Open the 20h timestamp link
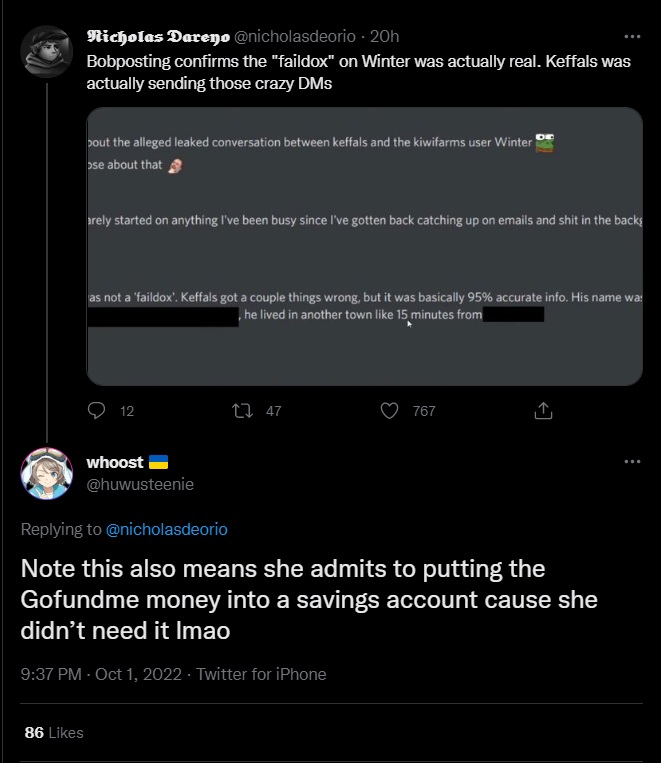The width and height of the screenshot is (661, 763). click(x=384, y=36)
